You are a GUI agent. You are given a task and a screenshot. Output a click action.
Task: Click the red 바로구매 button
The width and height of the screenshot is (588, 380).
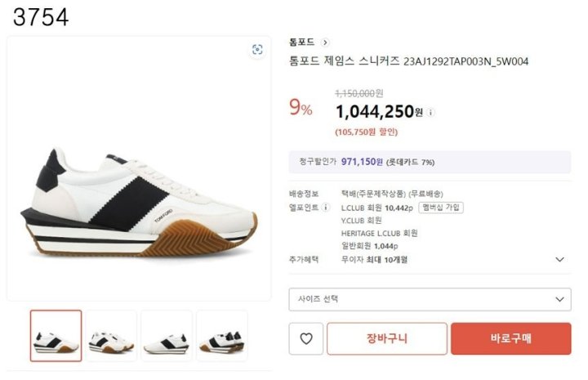[x=510, y=338]
